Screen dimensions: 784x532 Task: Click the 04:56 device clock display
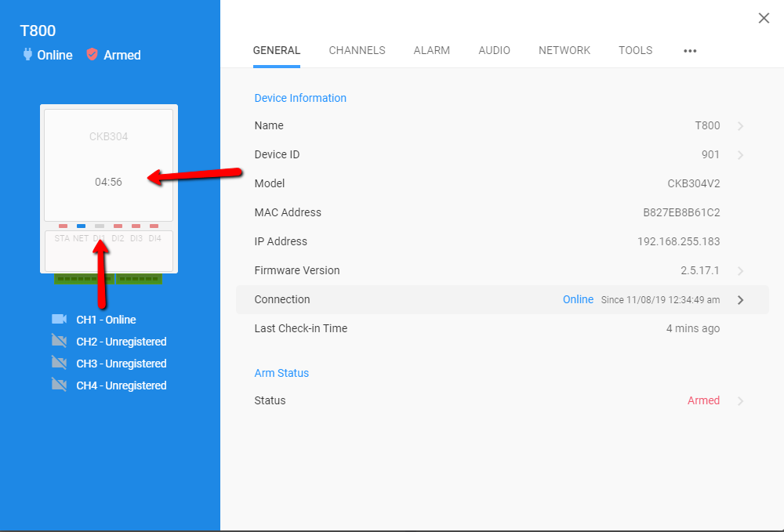pos(108,182)
